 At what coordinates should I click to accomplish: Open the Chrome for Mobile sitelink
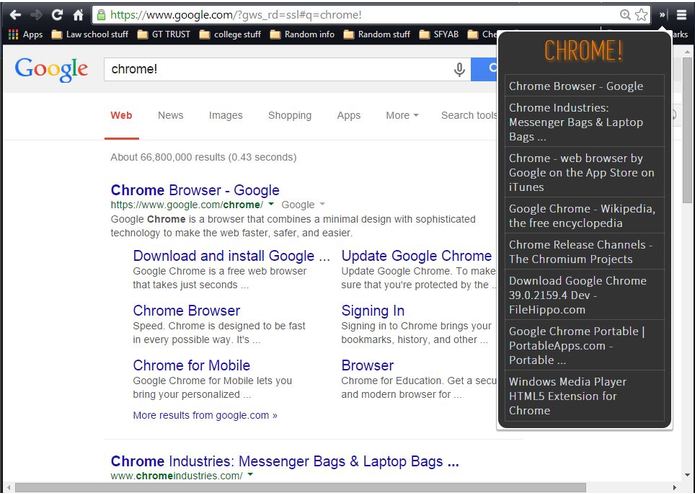click(191, 366)
